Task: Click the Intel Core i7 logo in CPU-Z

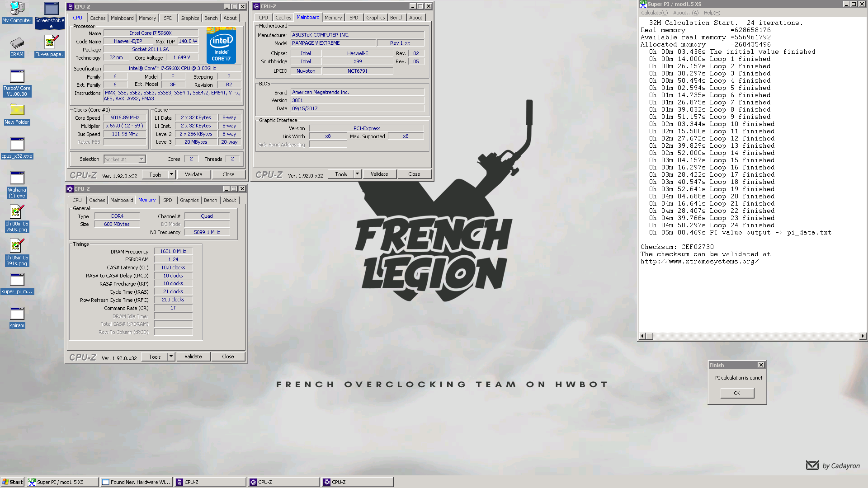Action: pos(221,46)
